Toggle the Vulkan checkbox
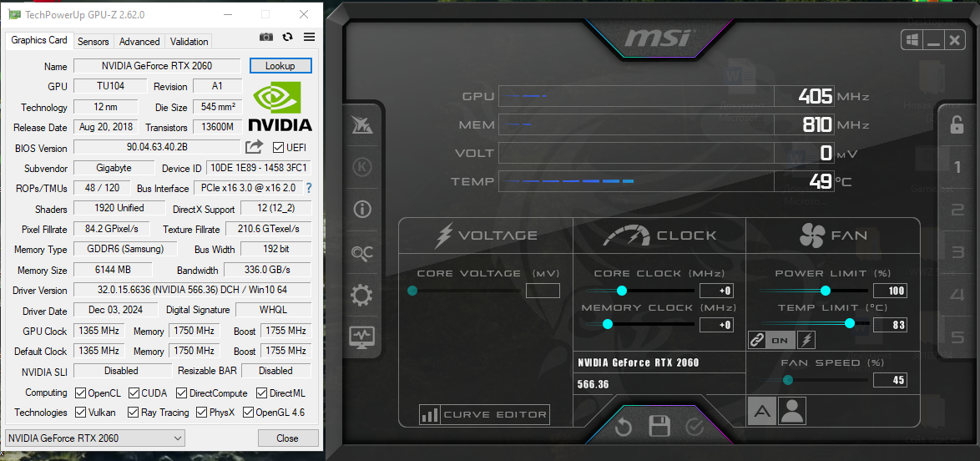This screenshot has width=980, height=461. 80,413
